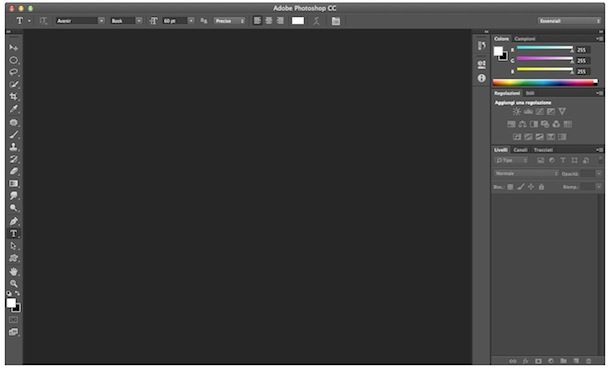Expand the font size 60 pt dropdown
The image size is (610, 370).
[191, 21]
